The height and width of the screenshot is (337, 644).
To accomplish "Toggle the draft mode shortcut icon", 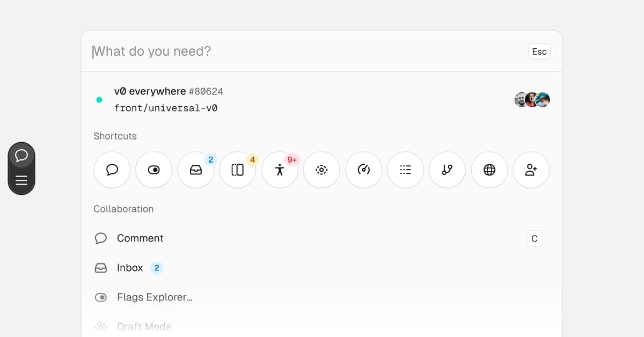I will (321, 170).
